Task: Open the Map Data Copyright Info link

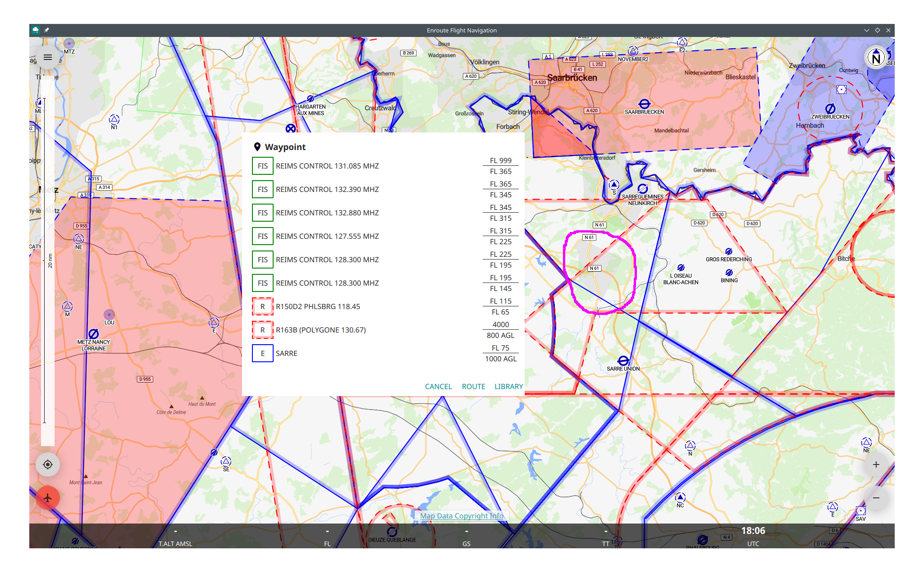Action: pos(462,516)
